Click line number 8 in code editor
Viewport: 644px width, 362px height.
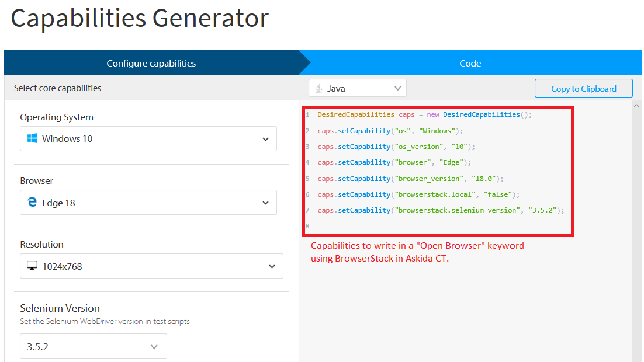tap(307, 226)
